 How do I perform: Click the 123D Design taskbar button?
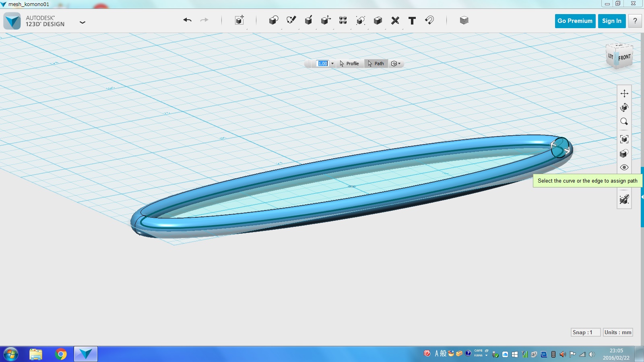85,354
